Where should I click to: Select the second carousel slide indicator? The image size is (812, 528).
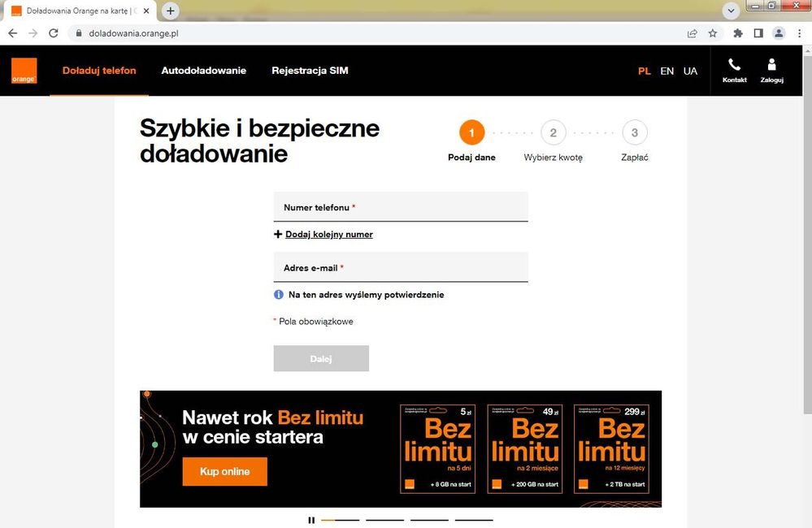pos(384,519)
